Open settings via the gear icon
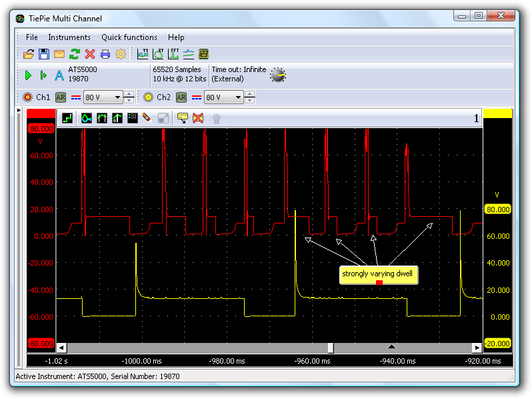The height and width of the screenshot is (399, 532). [x=121, y=54]
